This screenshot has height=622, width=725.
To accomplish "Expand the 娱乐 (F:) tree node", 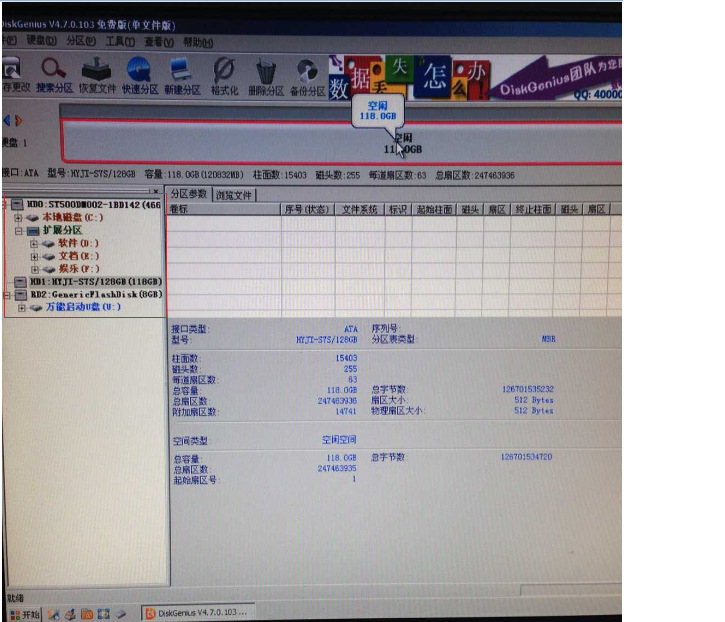I will [x=35, y=269].
